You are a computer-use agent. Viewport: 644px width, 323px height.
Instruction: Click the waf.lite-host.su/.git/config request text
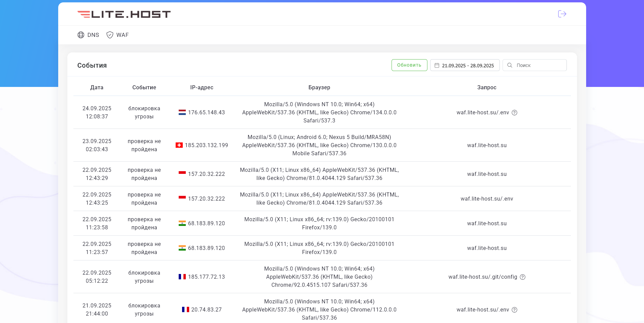tap(483, 277)
